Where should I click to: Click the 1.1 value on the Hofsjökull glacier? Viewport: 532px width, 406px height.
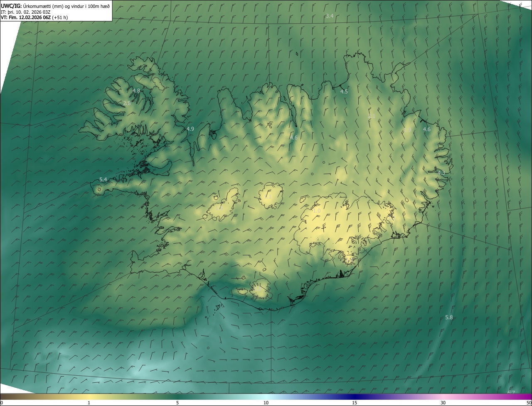point(268,196)
